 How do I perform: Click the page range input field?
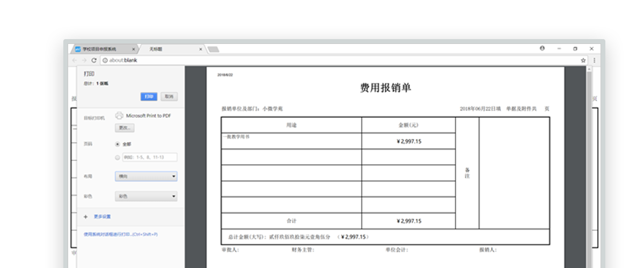(x=149, y=157)
